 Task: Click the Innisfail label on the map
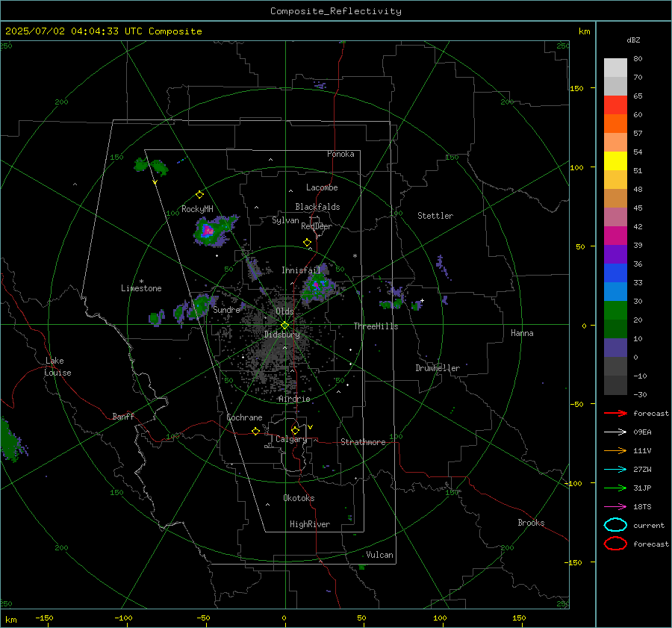301,270
